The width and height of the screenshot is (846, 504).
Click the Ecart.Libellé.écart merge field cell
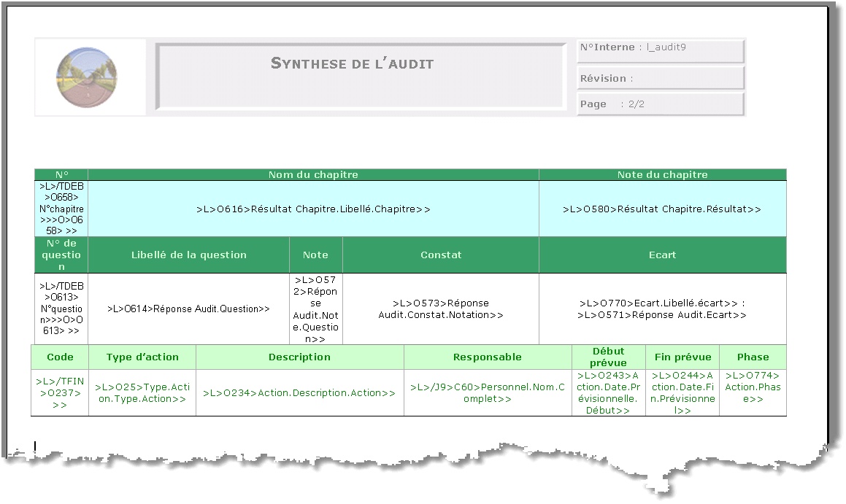click(x=662, y=309)
